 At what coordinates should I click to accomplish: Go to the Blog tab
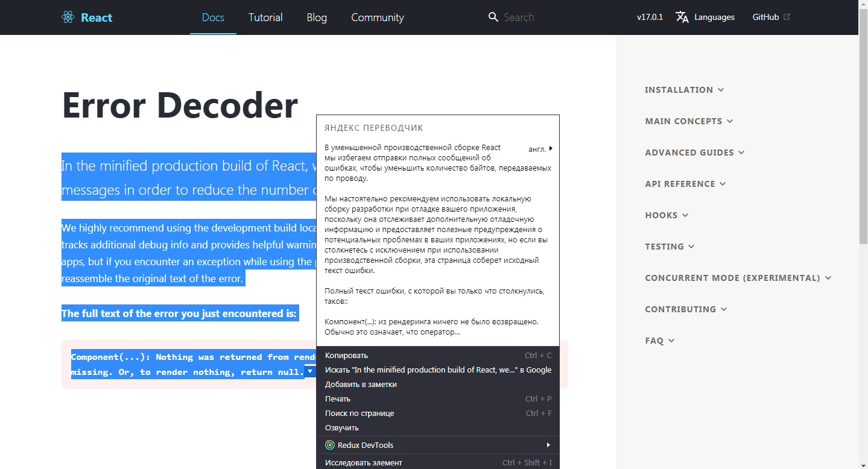point(317,17)
